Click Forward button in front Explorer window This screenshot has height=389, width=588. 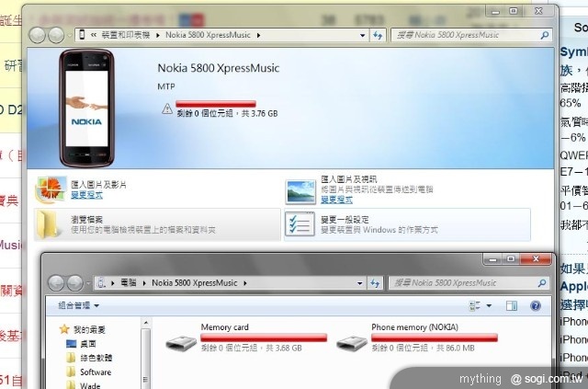pyautogui.click(x=75, y=282)
